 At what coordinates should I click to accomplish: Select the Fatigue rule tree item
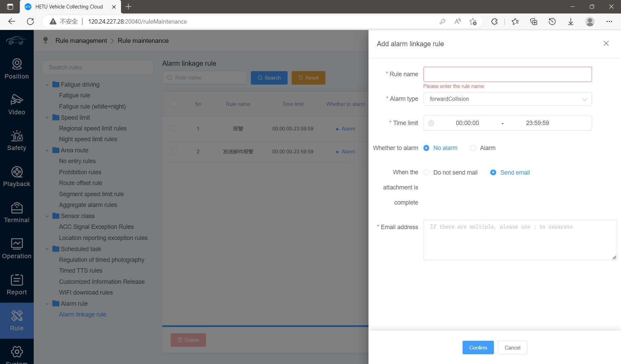click(x=75, y=95)
